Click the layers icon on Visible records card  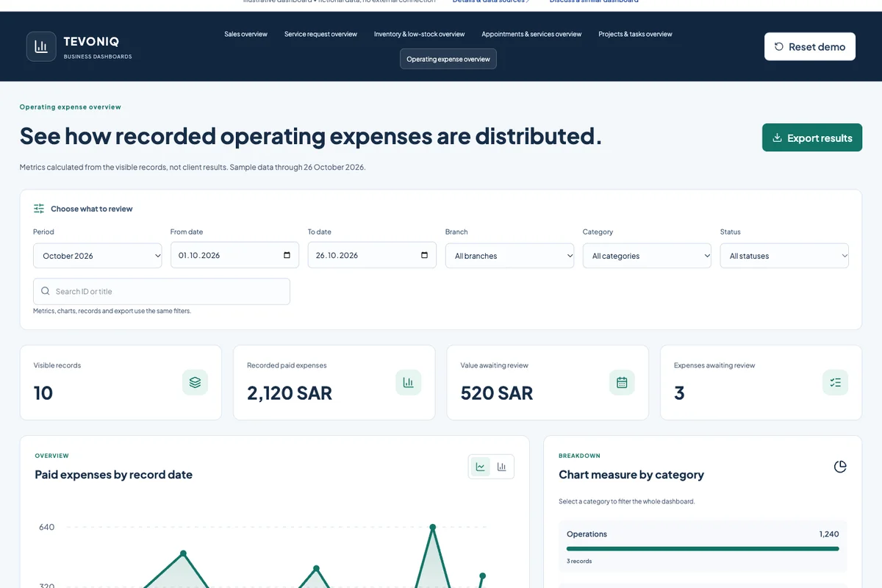[x=195, y=382]
